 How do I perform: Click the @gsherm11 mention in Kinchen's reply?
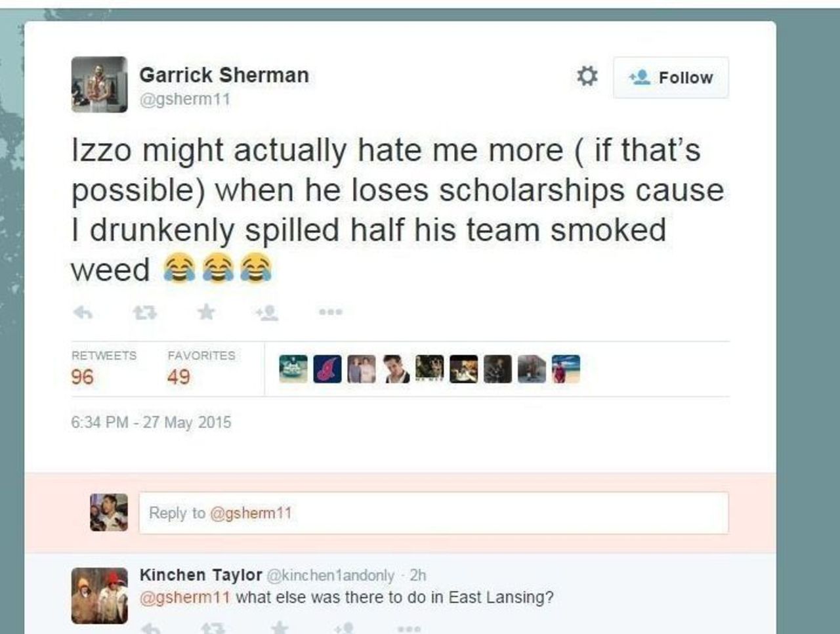pos(185,597)
